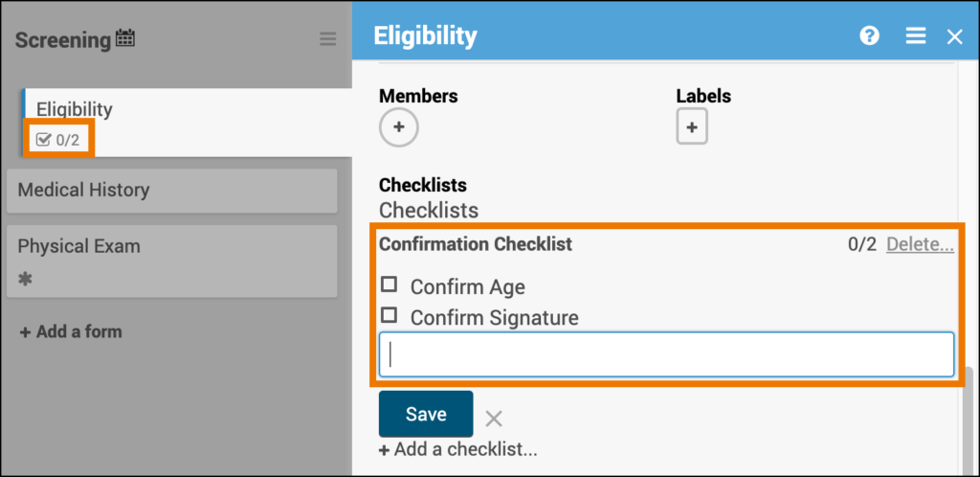Click the asterisk icon on Physical Exam
The image size is (980, 477).
[x=26, y=279]
